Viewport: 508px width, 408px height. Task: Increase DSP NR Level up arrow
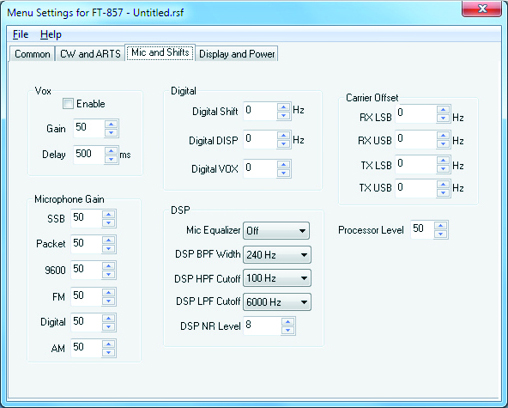point(288,322)
